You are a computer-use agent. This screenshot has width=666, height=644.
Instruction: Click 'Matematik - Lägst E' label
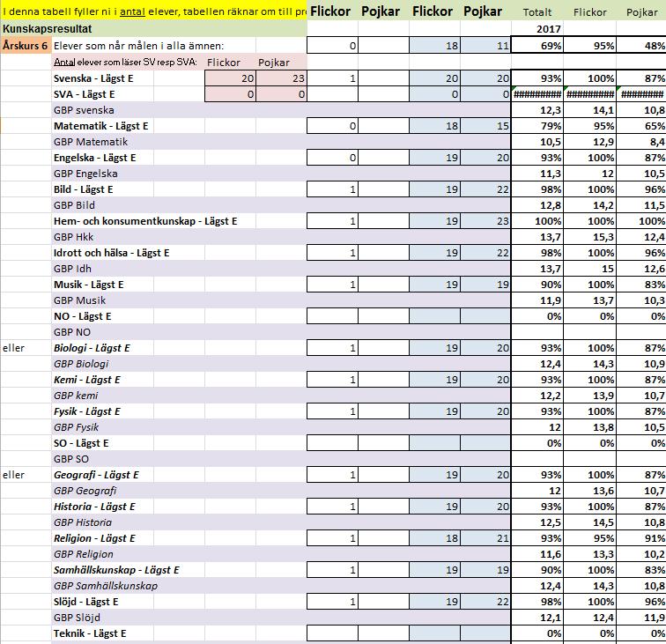(100, 126)
